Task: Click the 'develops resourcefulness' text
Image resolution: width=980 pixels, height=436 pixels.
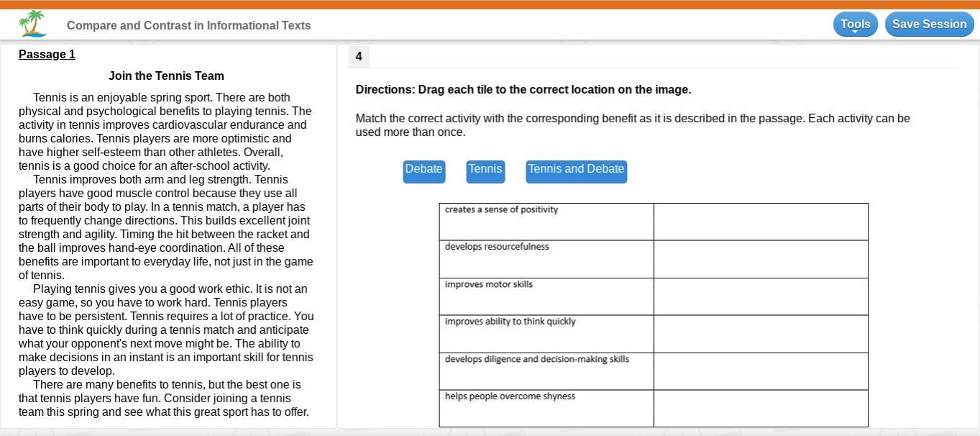Action: click(x=497, y=247)
